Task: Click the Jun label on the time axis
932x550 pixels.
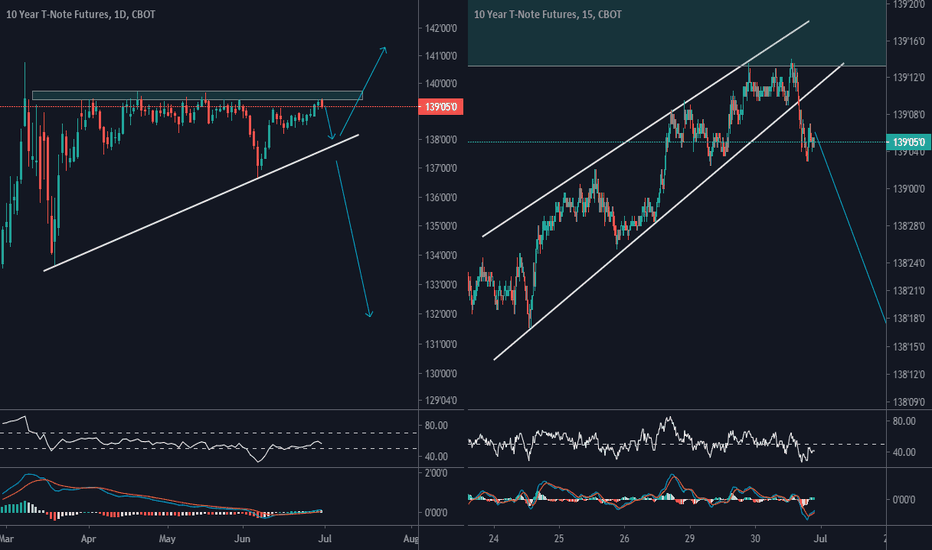Action: pyautogui.click(x=242, y=539)
